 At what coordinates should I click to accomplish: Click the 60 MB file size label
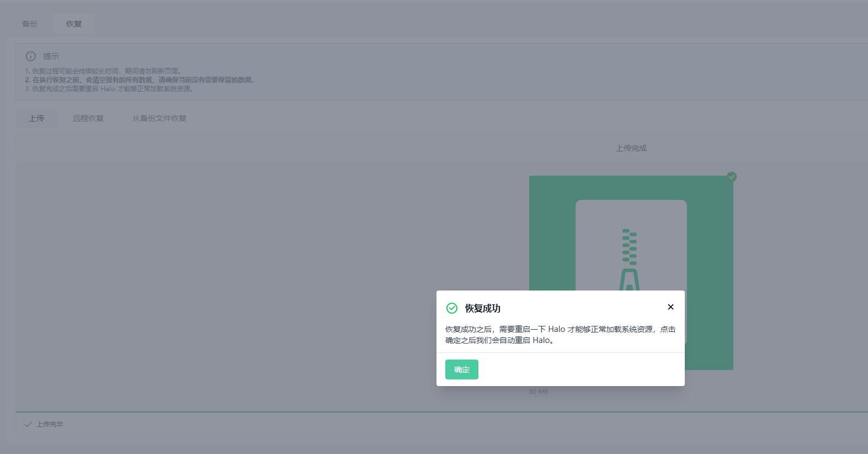point(539,392)
